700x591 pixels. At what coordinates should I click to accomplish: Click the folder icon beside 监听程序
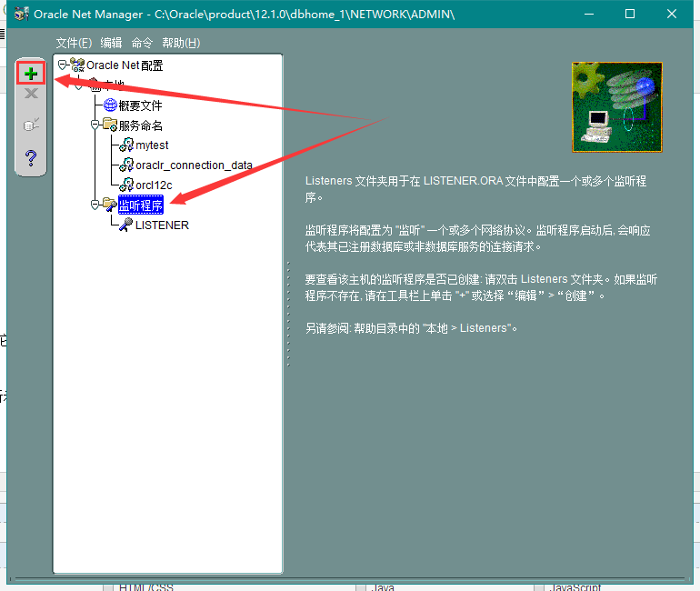coord(110,205)
